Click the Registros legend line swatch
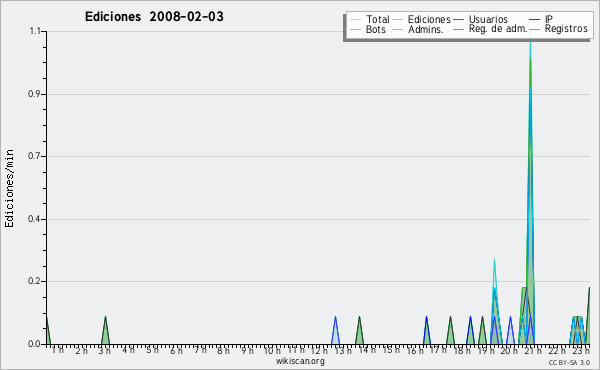Image resolution: width=600 pixels, height=370 pixels. [x=535, y=29]
